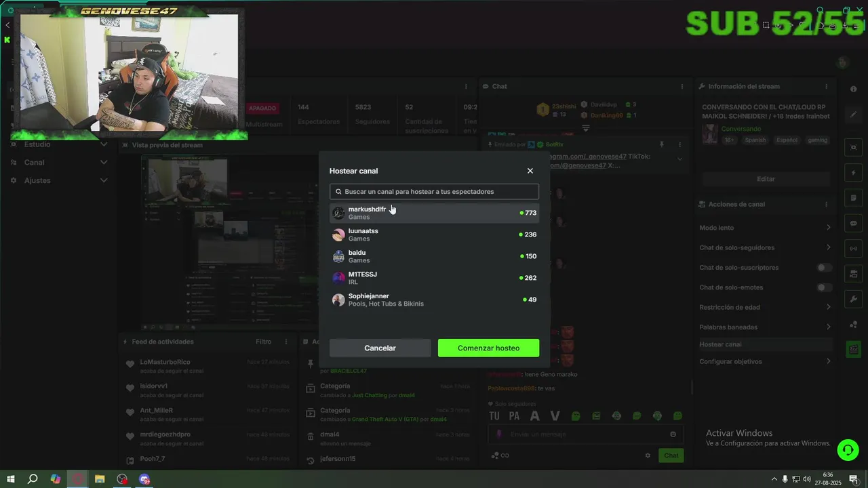Click the lightning bolt icon in right rail
Viewport: 868px width, 488px height.
[853, 173]
